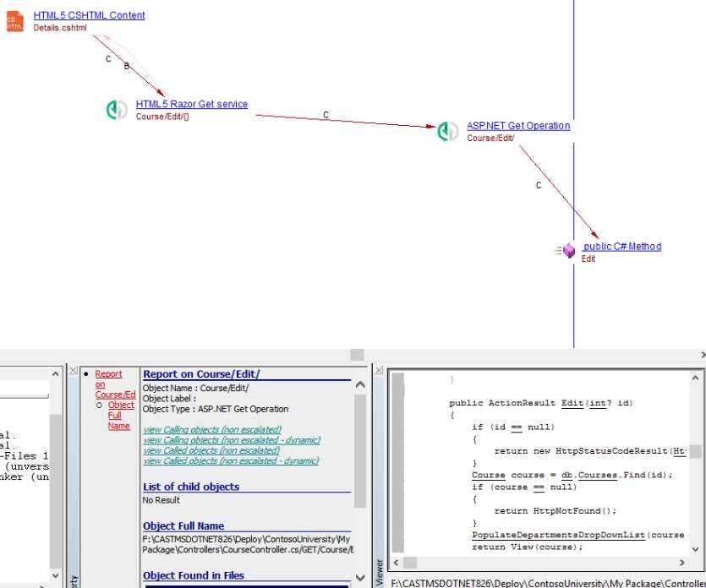Select the ASP.NET Get Operation node icon
Image resolution: width=706 pixels, height=588 pixels.
pyautogui.click(x=447, y=131)
